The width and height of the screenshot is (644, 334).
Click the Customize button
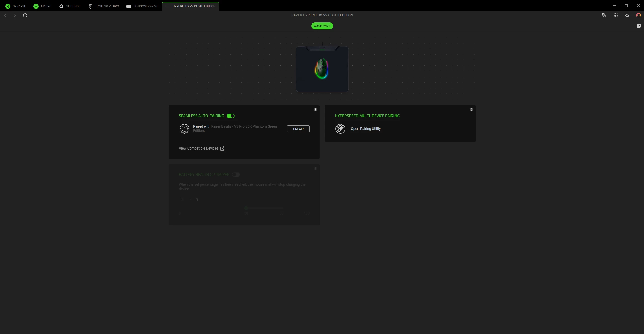coord(322,26)
